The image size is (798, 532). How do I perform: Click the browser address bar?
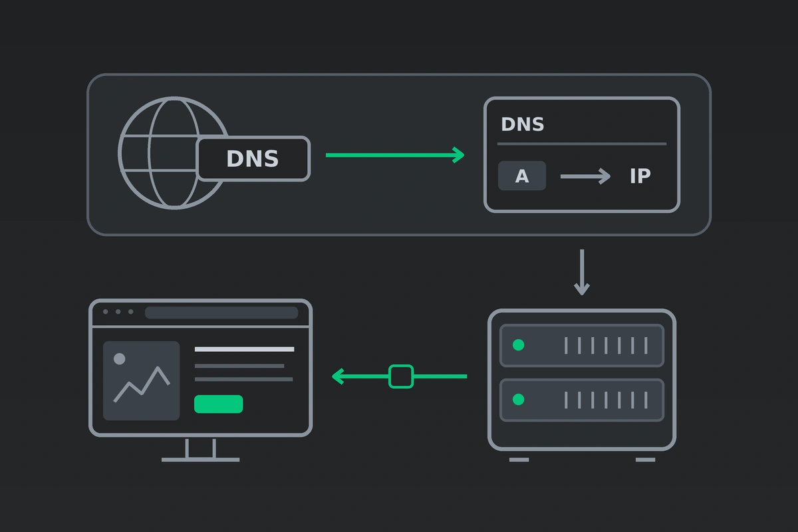point(221,313)
